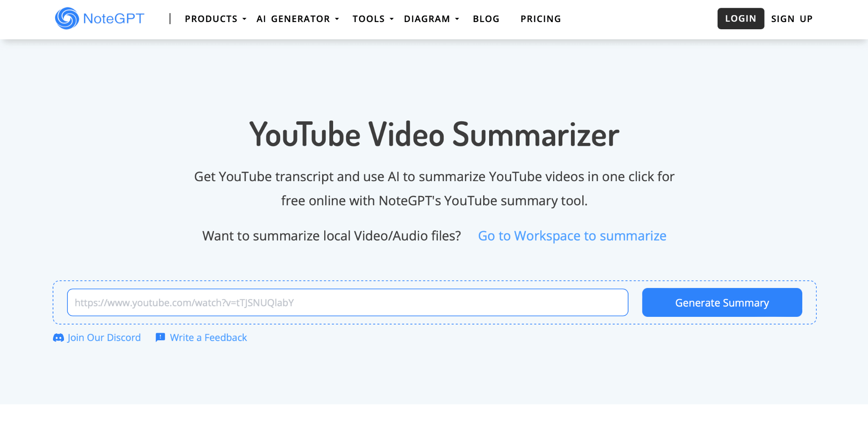This screenshot has height=439, width=868.
Task: Click the Discord icon beside Join Our Discord
Action: (58, 338)
